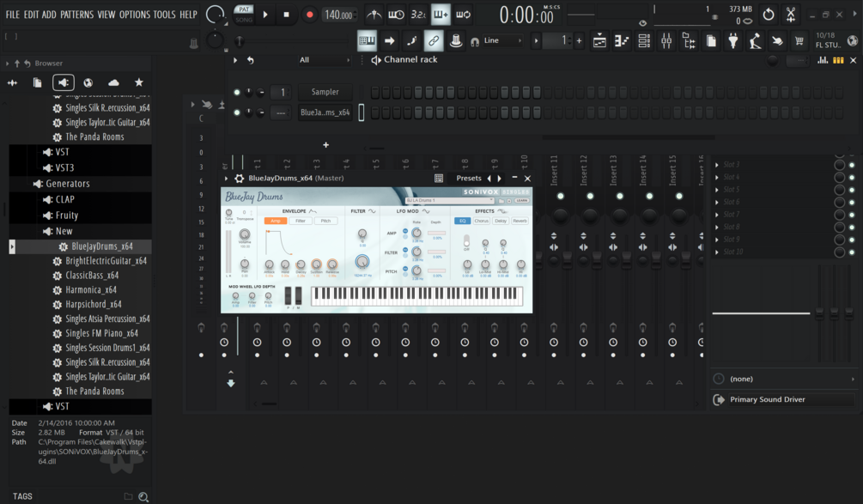The width and height of the screenshot is (863, 504).
Task: Open the Playlist view icon
Action: pos(599,40)
